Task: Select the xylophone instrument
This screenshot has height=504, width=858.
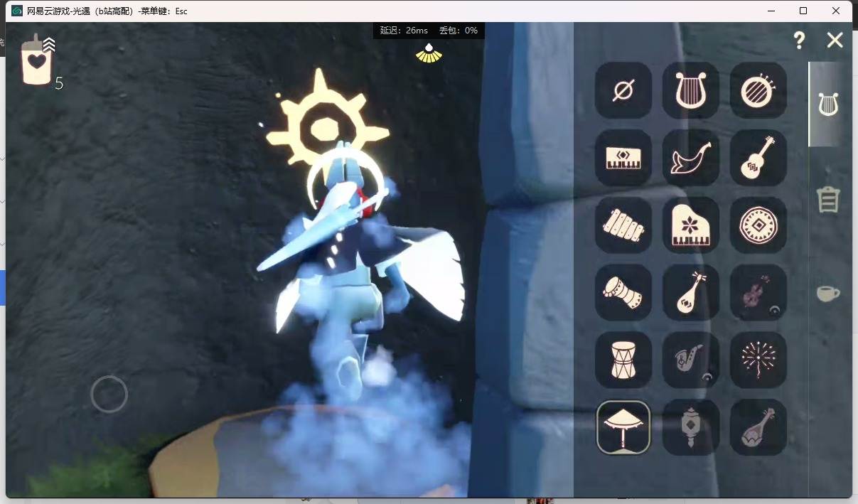Action: click(x=623, y=225)
